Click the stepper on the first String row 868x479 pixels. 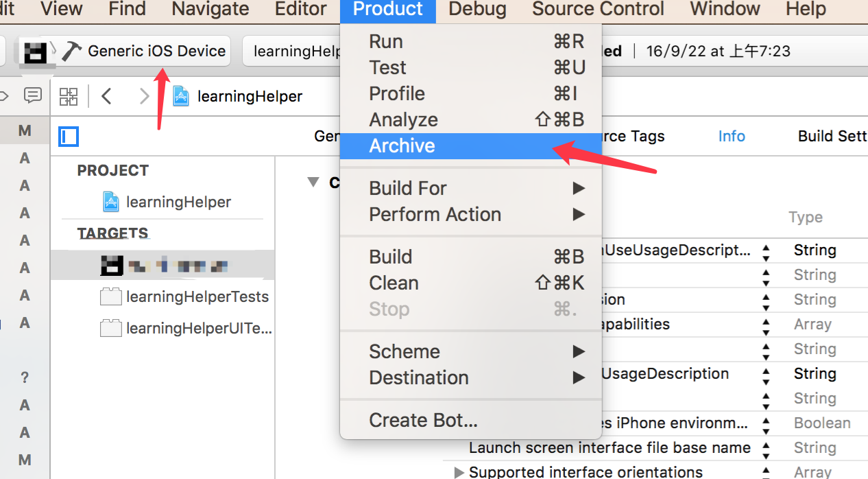[766, 251]
